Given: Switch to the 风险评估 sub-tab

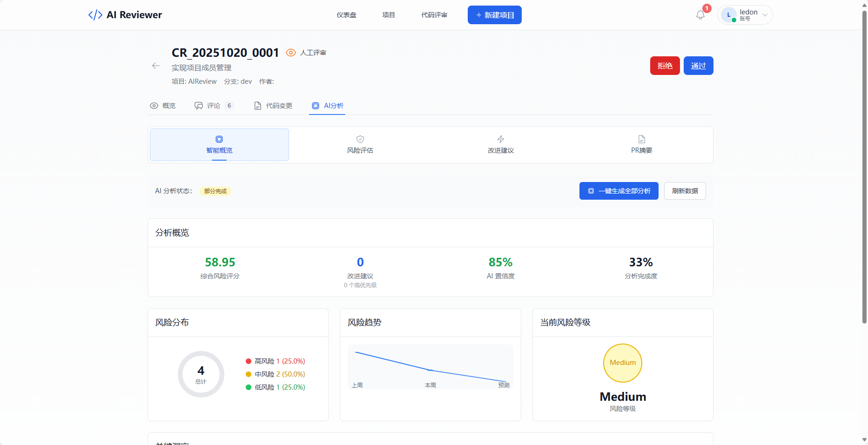Looking at the screenshot, I should (x=360, y=145).
